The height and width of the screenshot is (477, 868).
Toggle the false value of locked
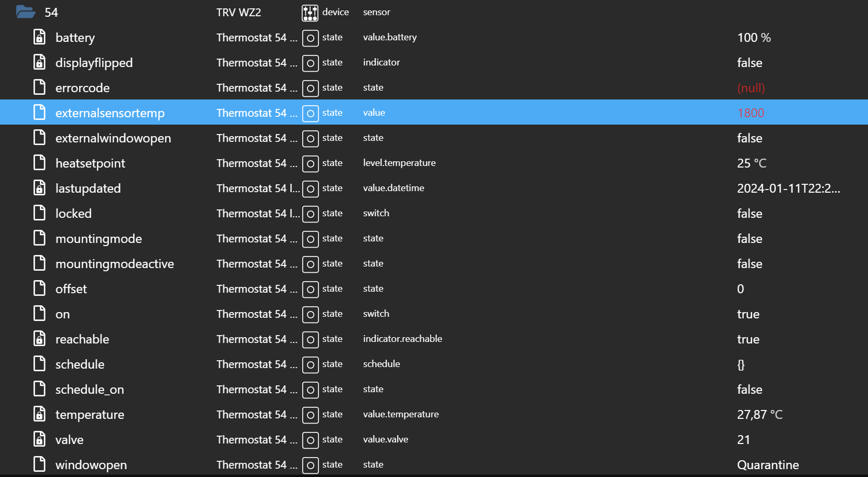point(749,214)
